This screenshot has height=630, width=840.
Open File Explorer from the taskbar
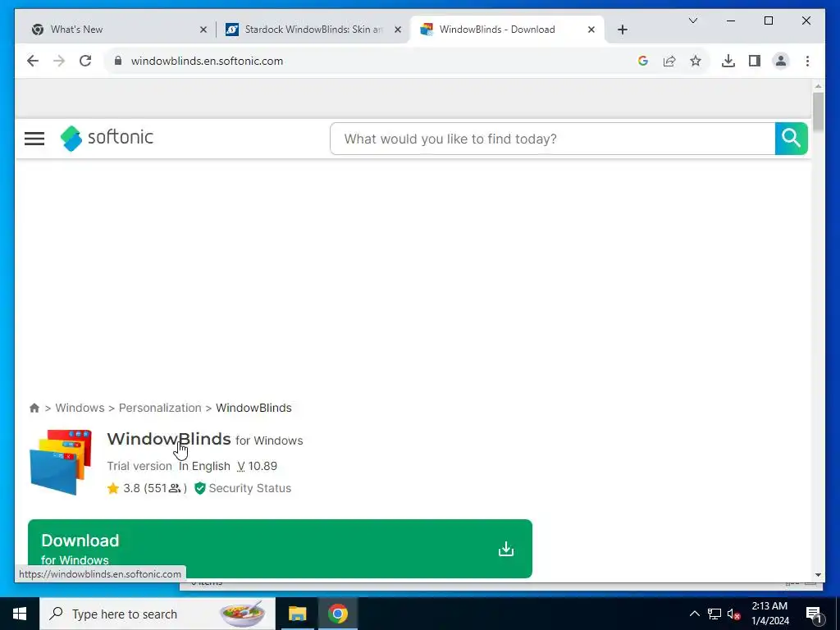pyautogui.click(x=297, y=614)
